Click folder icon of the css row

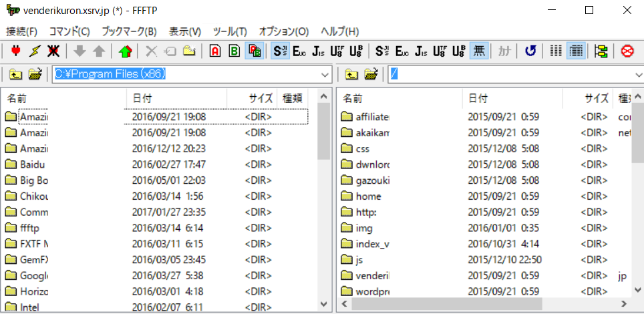pos(347,148)
